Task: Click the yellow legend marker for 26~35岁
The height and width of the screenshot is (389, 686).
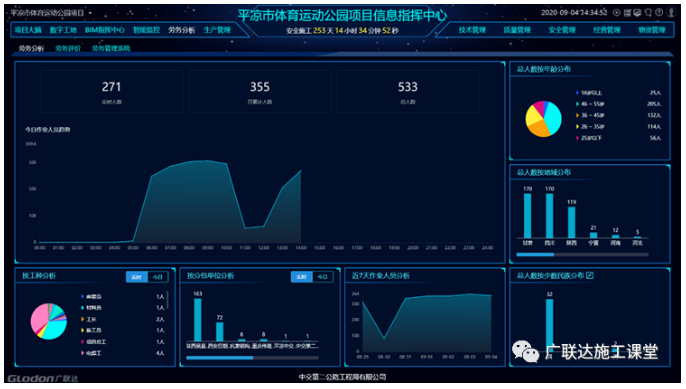Action: point(578,127)
